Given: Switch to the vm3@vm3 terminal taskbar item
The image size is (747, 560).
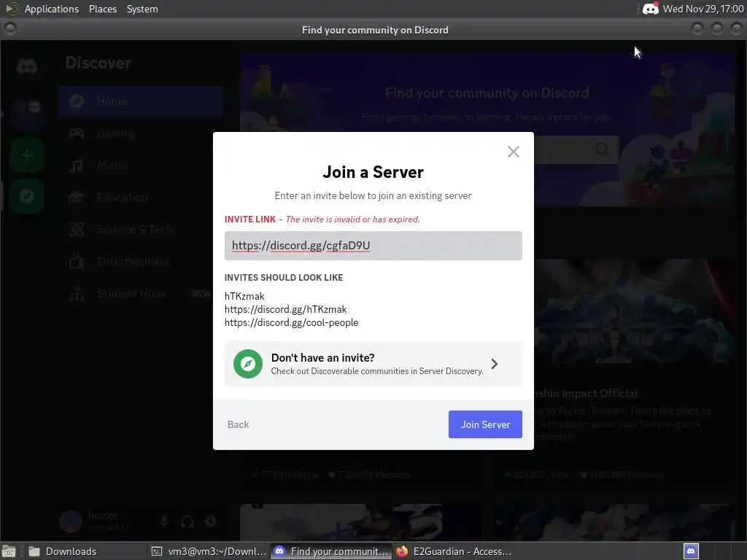Looking at the screenshot, I should coord(208,551).
